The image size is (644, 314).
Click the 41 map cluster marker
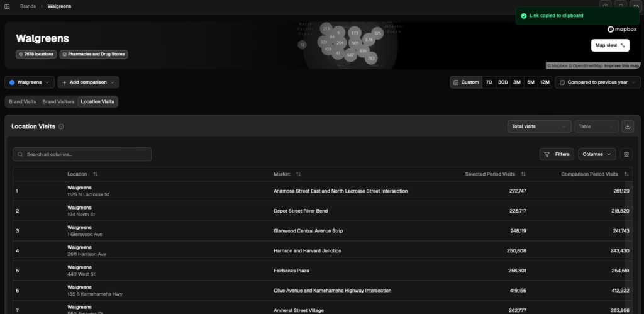click(338, 53)
